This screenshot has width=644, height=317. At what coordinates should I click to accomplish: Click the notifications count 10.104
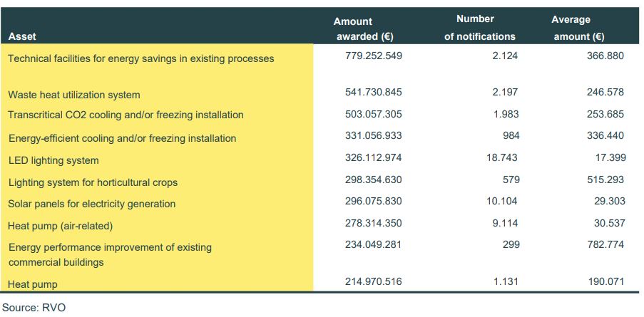[x=502, y=202]
